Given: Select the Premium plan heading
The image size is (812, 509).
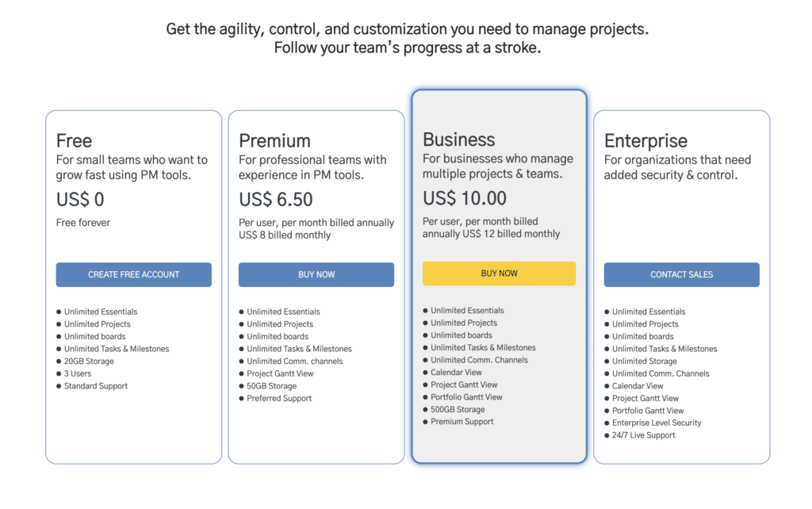Looking at the screenshot, I should click(274, 141).
